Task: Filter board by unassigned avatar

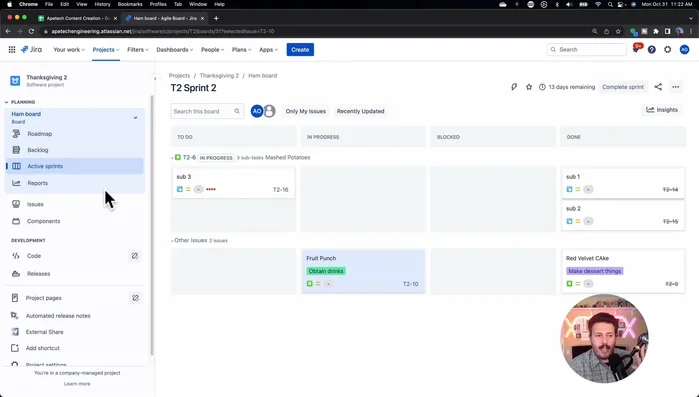Action: 269,111
